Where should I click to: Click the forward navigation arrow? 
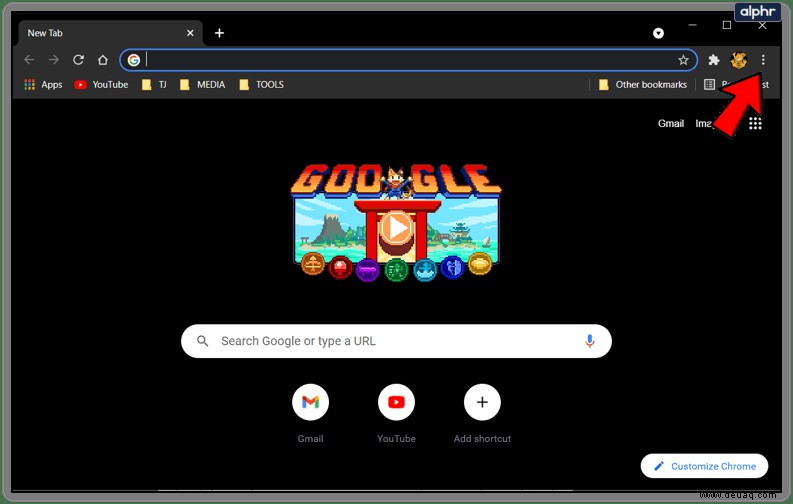tap(54, 60)
